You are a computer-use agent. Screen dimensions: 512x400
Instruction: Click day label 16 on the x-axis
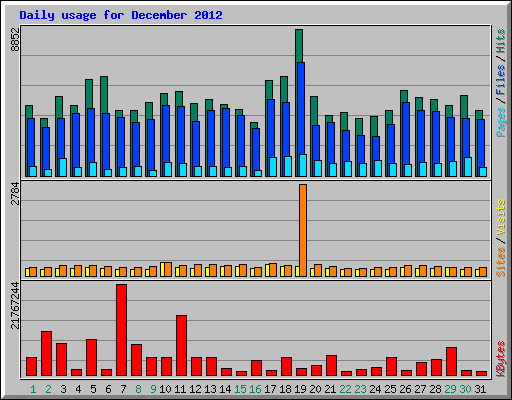point(255,389)
